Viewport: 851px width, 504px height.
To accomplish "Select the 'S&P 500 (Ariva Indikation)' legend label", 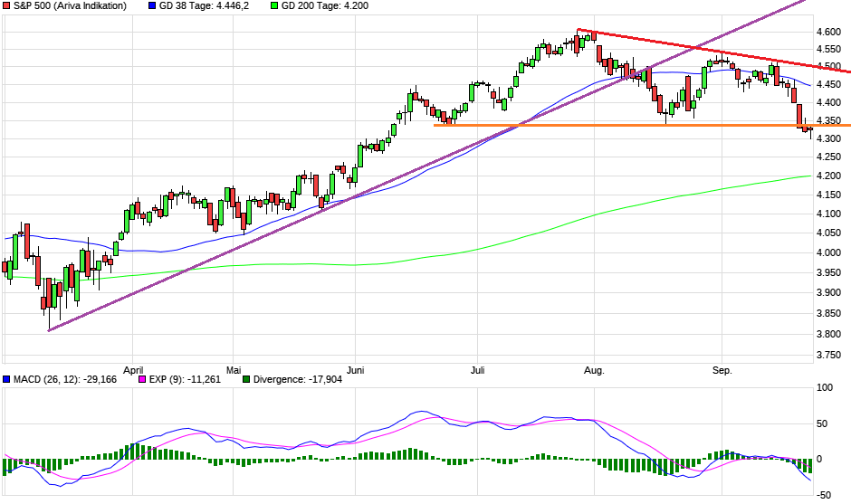I will [70, 6].
